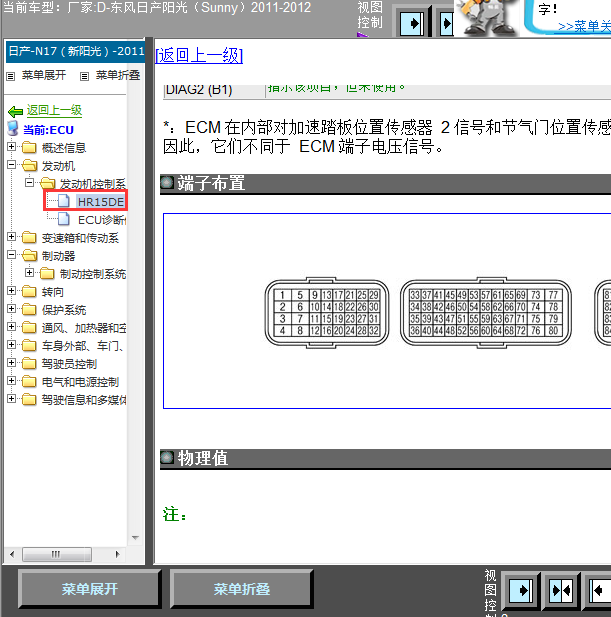Click the 32-pin ECM connector diagram
611x617 pixels.
click(327, 312)
